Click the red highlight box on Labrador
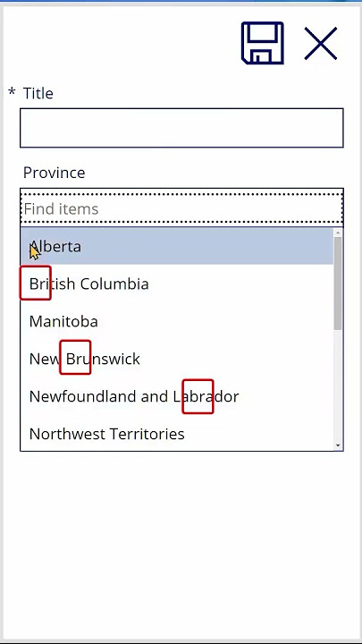This screenshot has height=644, width=362. (x=198, y=396)
